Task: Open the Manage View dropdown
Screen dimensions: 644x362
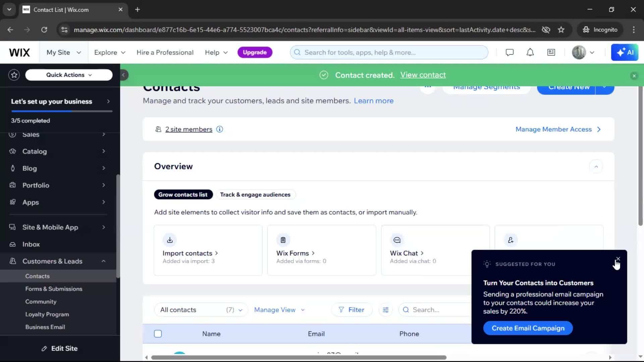Action: click(279, 310)
